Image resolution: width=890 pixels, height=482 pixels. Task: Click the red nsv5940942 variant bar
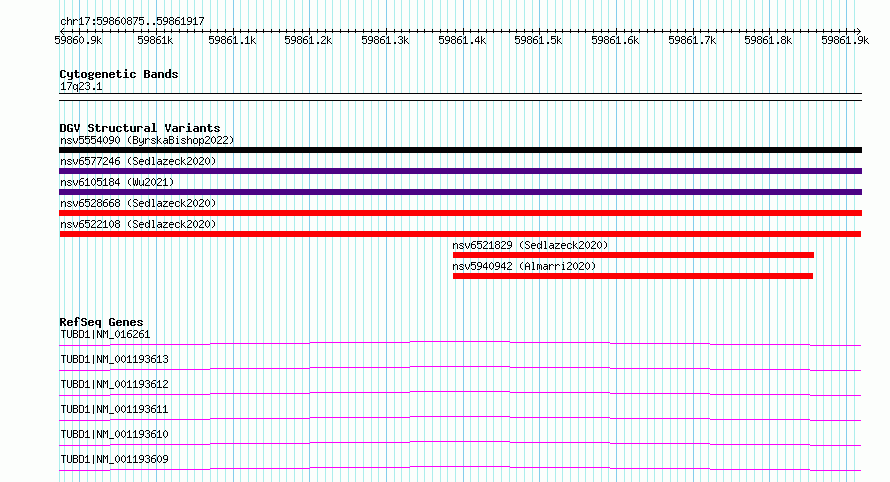click(x=633, y=276)
